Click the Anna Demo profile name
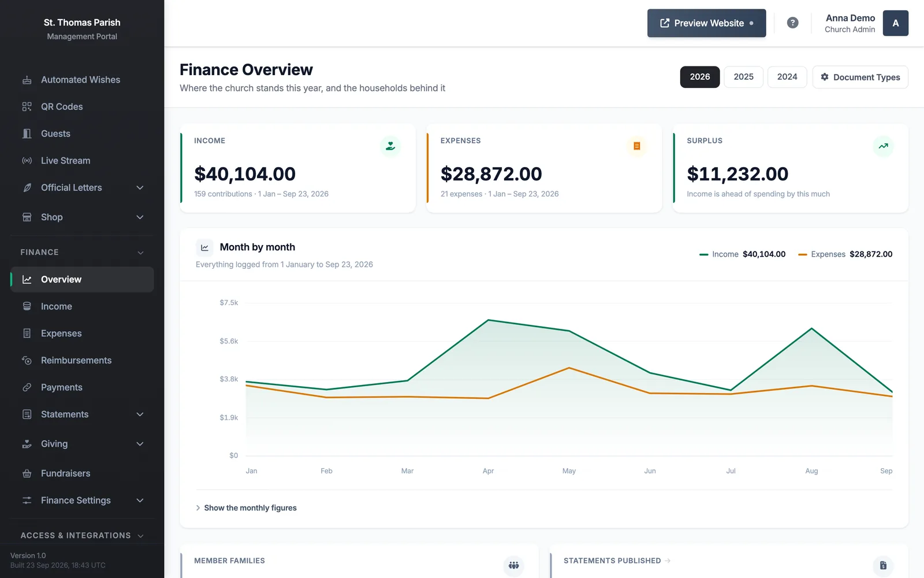 pos(850,18)
